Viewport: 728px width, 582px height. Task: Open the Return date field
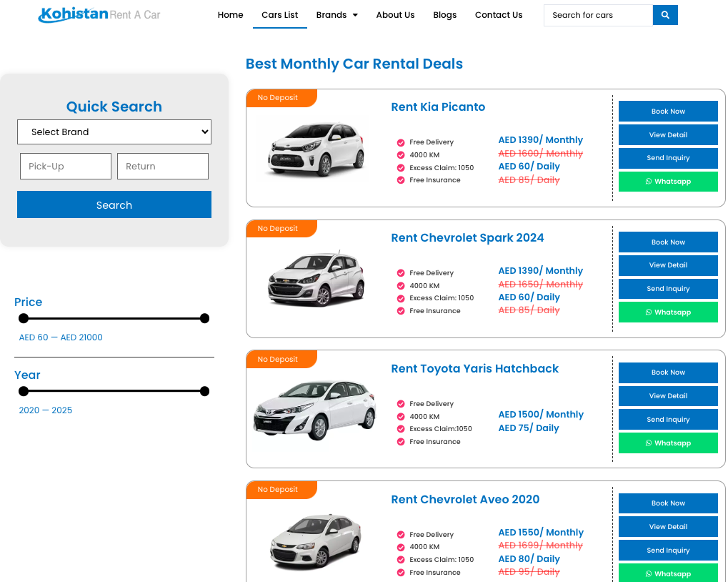tap(163, 167)
